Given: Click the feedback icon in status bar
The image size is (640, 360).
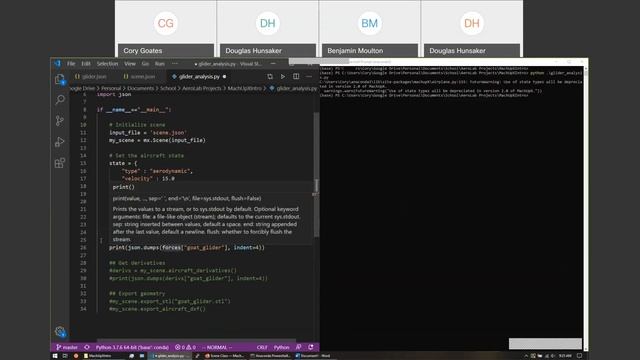Looking at the screenshot, I should tap(299, 347).
